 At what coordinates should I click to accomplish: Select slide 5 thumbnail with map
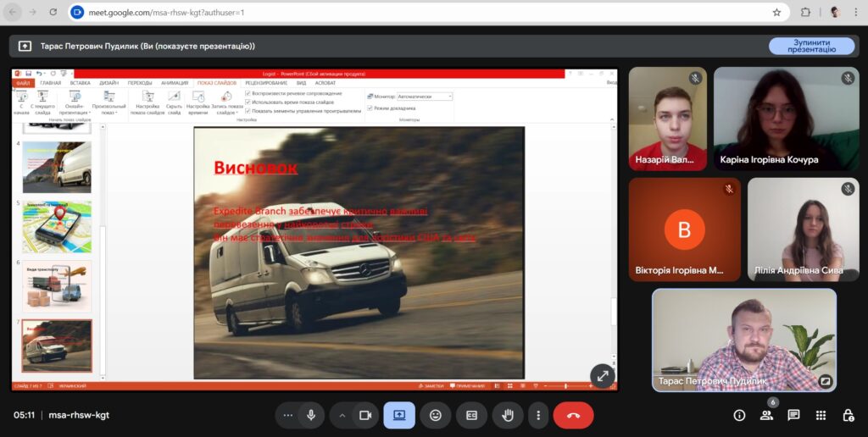tap(57, 226)
